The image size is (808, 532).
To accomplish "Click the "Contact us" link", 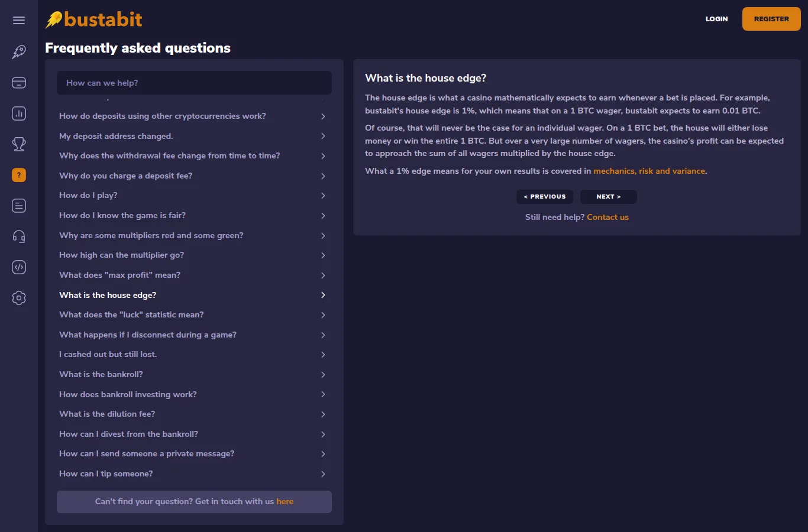I will pos(607,218).
